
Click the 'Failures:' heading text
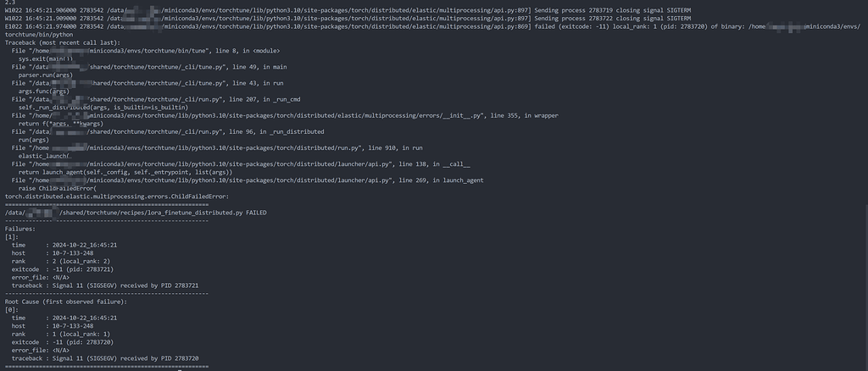(20, 229)
